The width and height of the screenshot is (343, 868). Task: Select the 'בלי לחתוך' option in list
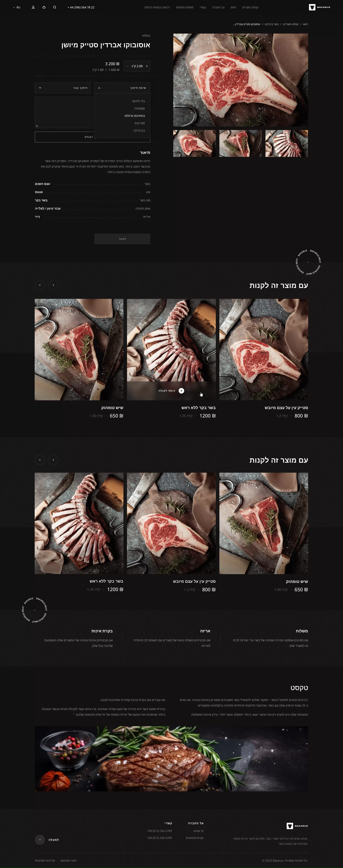138,101
